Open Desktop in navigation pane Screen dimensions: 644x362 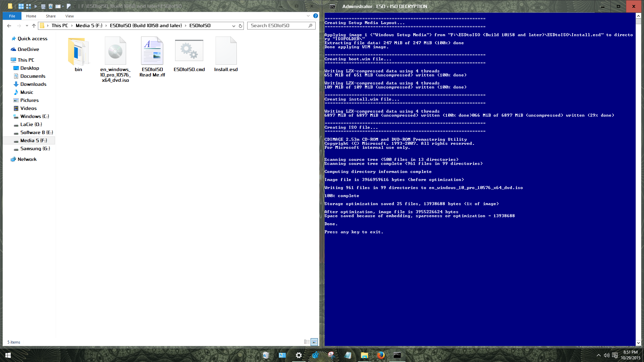coord(26,68)
